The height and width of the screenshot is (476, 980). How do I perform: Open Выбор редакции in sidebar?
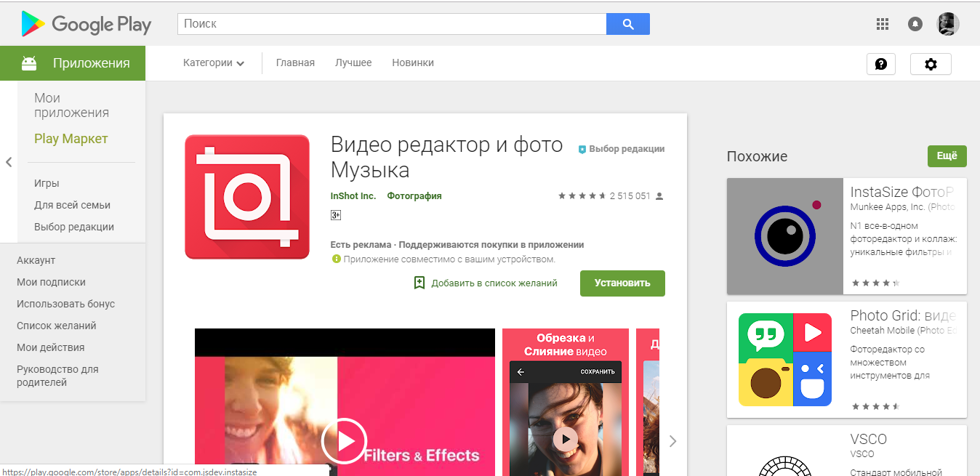pyautogui.click(x=74, y=227)
